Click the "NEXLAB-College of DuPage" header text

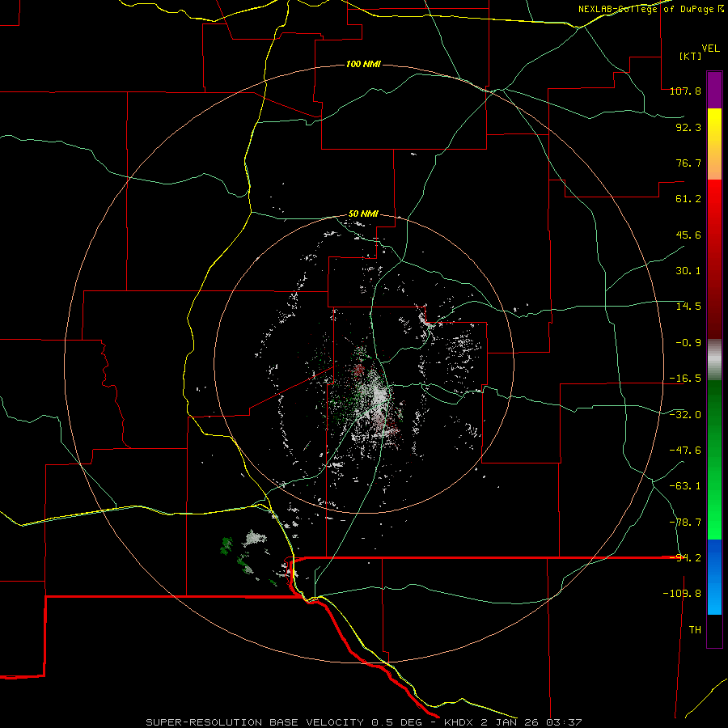click(645, 9)
